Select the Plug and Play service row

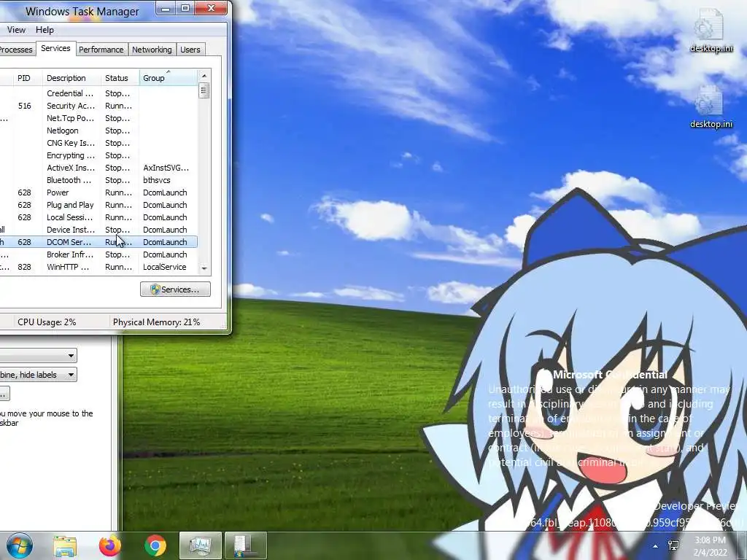98,205
